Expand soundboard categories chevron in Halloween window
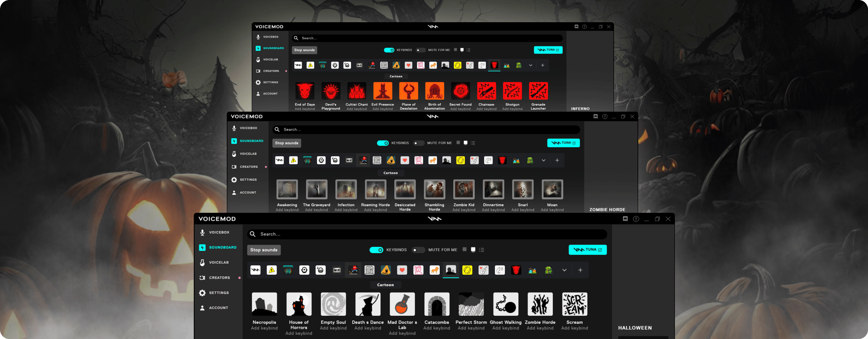This screenshot has height=339, width=868. point(565,270)
